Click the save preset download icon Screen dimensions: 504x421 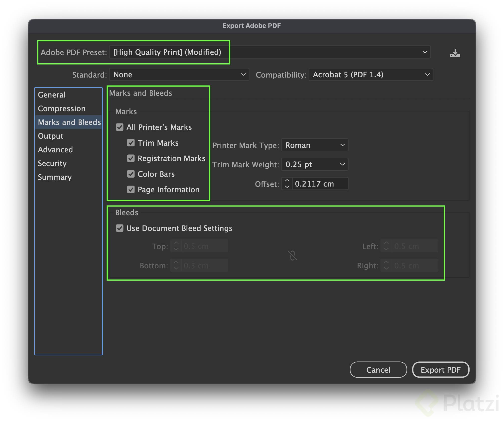tap(455, 53)
